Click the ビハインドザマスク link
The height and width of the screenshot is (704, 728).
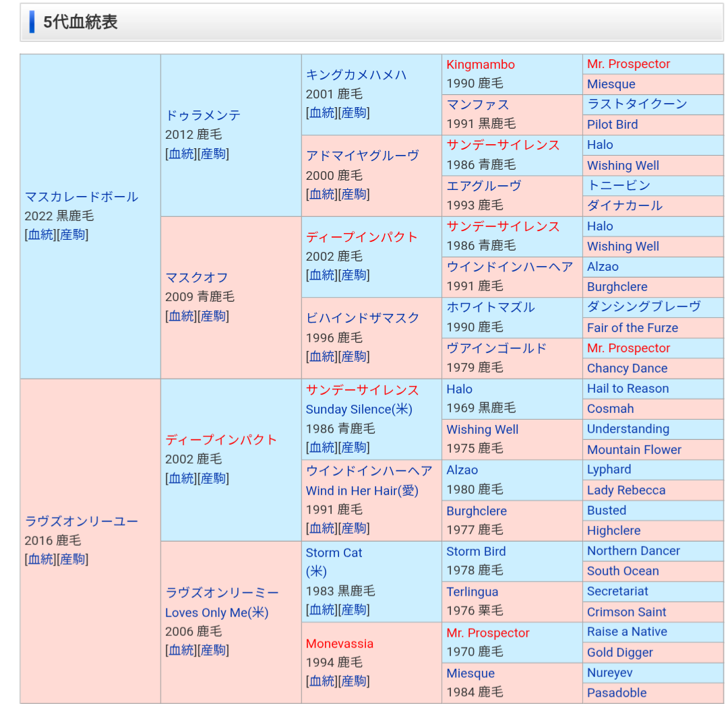click(x=363, y=318)
